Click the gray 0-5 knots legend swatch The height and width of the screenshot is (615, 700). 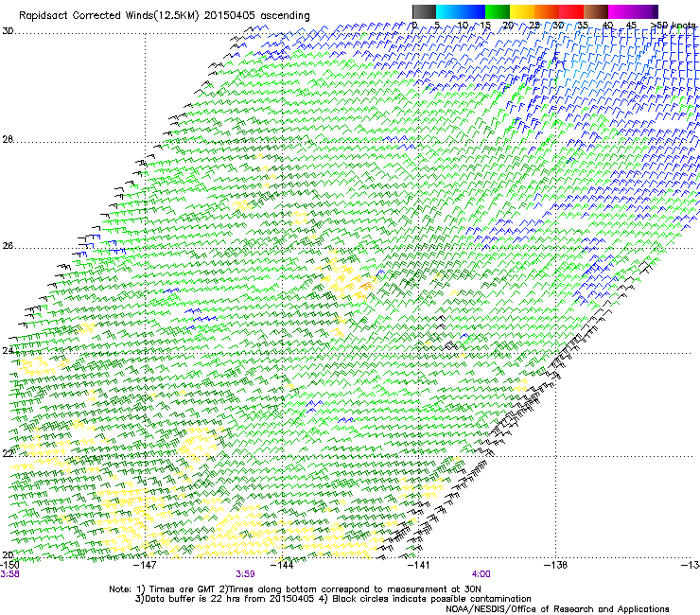424,11
